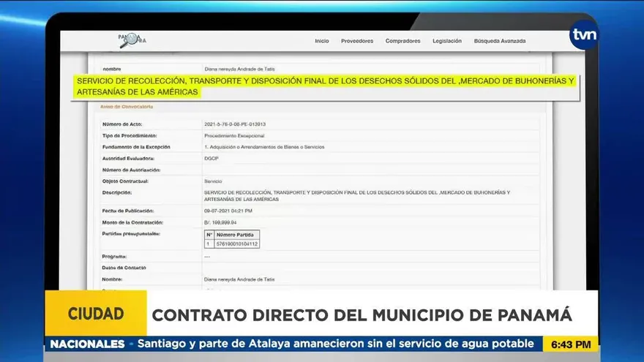The image size is (644, 362).
Task: Click the Número de Acto label
Action: coord(122,124)
